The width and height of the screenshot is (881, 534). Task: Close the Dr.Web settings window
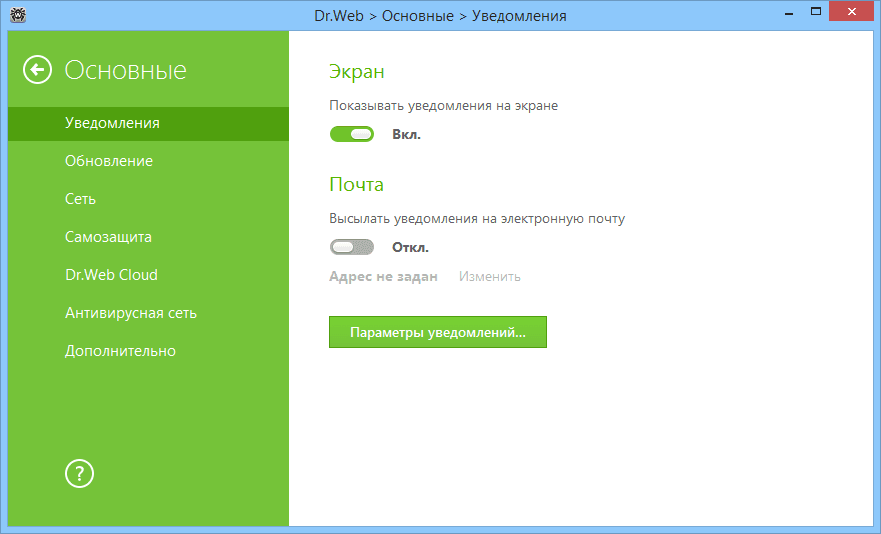(x=852, y=12)
